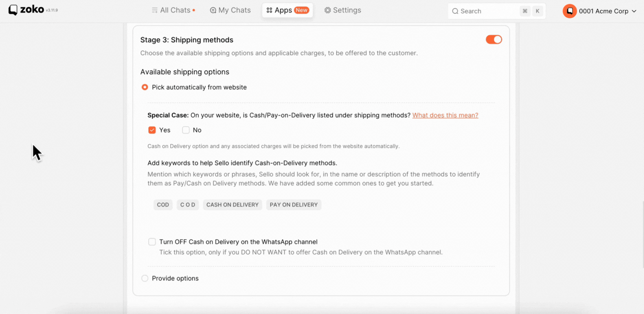The image size is (644, 314).
Task: Click the K key shortcut badge
Action: (538, 11)
